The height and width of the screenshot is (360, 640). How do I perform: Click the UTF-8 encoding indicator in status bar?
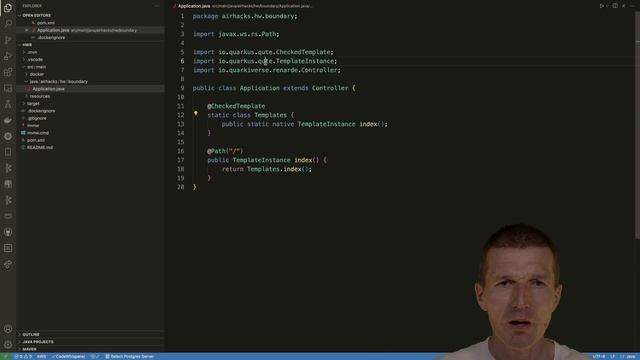click(x=598, y=356)
